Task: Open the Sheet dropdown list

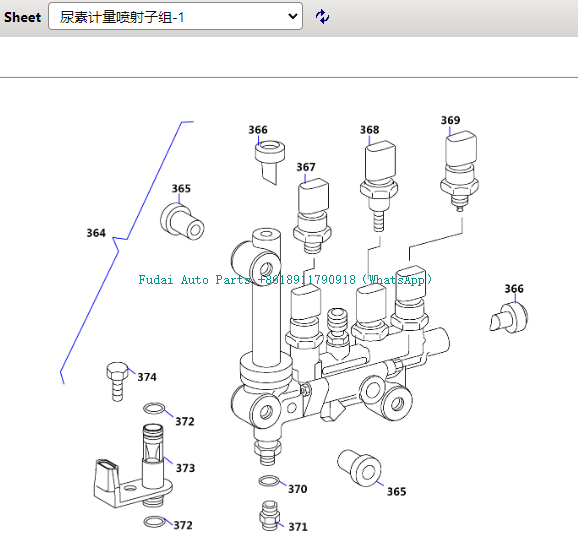Action: pyautogui.click(x=175, y=17)
